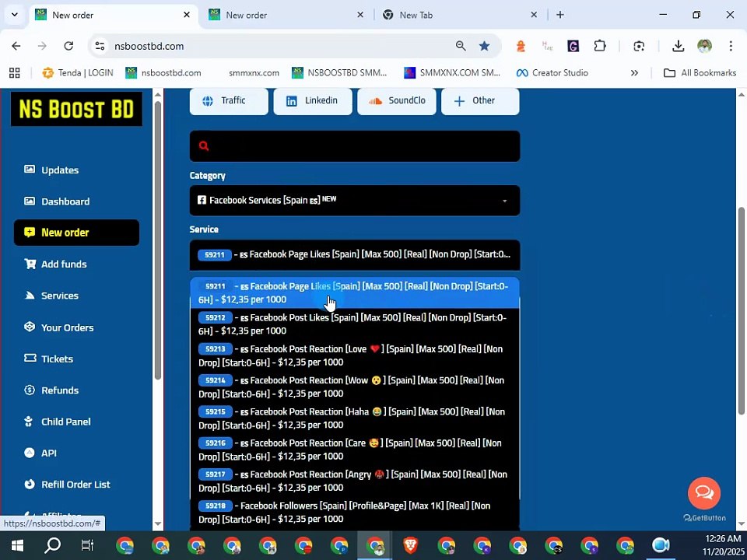Choose service 59215 Haha reaction
Image resolution: width=747 pixels, height=560 pixels.
point(355,418)
